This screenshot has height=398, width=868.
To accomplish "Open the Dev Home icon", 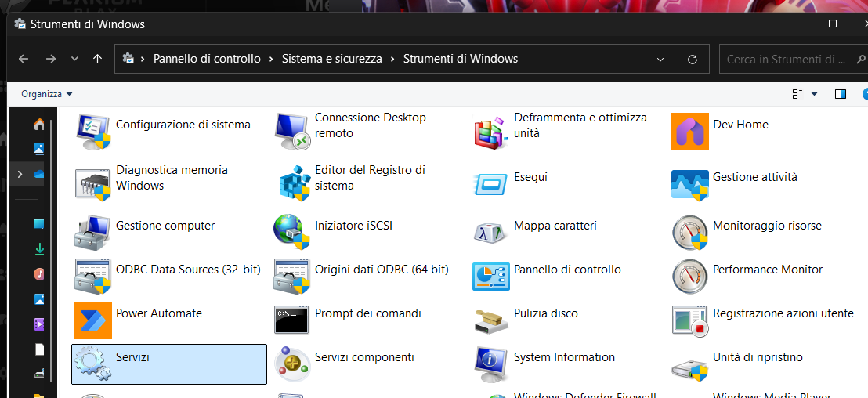I will click(x=689, y=132).
